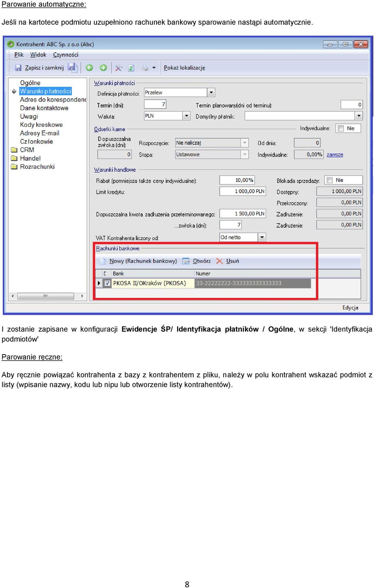This screenshot has height=588, width=374.
Task: Select Dane kontaktowe in the tree
Action: 44,108
